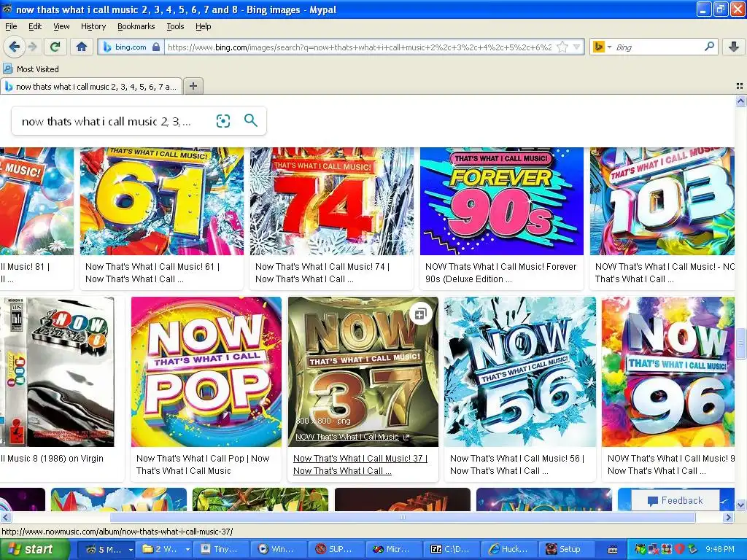Image resolution: width=747 pixels, height=560 pixels.
Task: Switch to the Tiny taskbar window
Action: coord(221,550)
